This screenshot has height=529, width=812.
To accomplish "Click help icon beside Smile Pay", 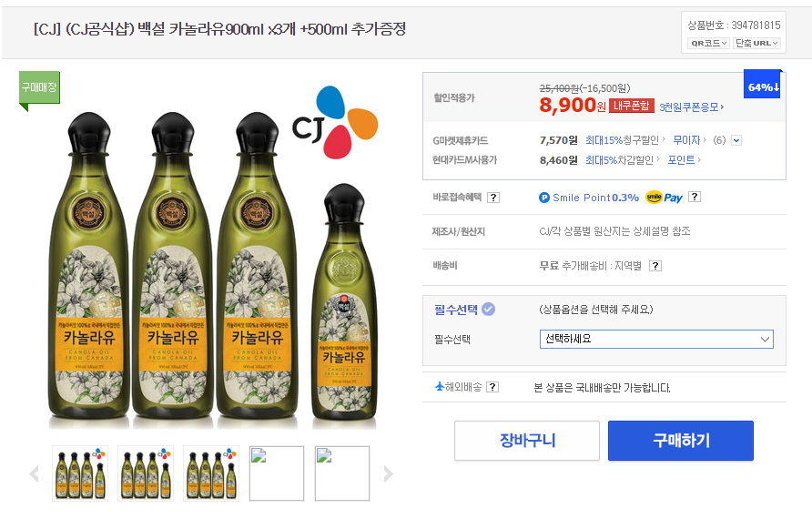I will pyautogui.click(x=695, y=197).
